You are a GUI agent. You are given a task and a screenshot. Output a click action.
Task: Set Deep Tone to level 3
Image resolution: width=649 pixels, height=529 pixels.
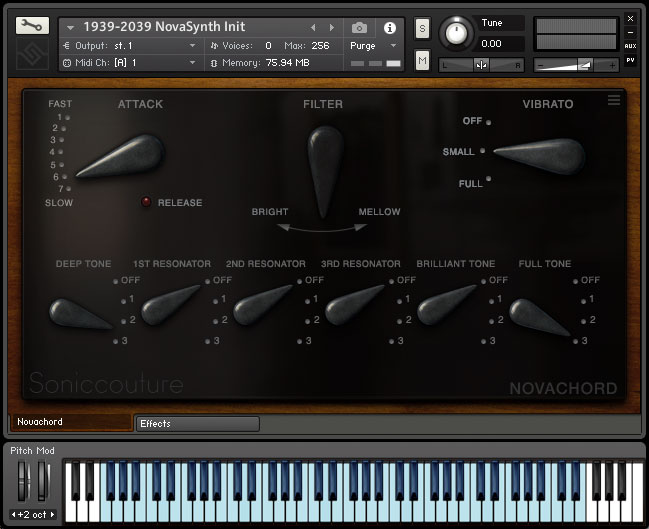[115, 341]
